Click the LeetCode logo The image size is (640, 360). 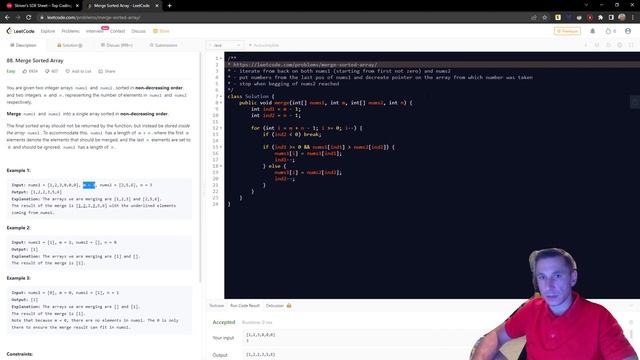[20, 31]
